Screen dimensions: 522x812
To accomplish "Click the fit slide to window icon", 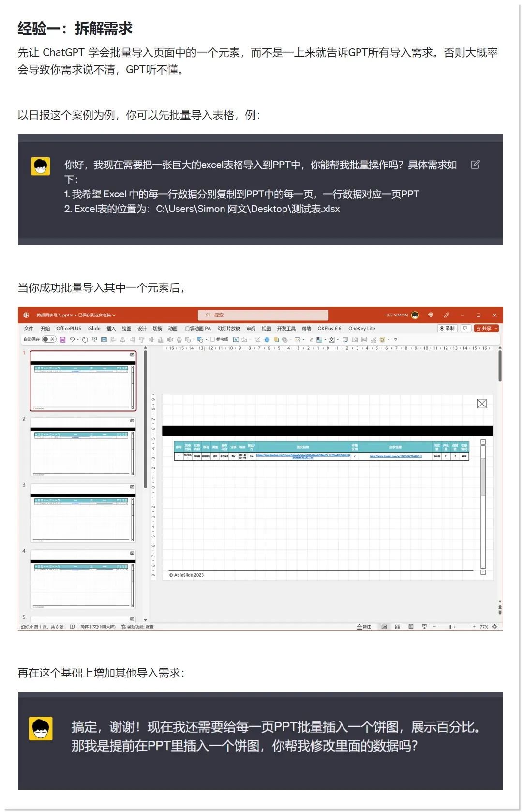I will coord(495,627).
